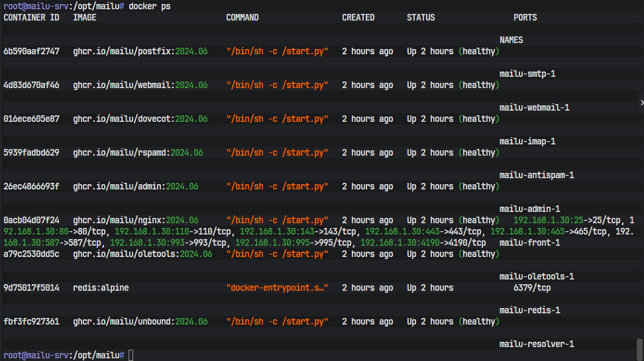Click the terminal vertical scrollbar thumb

pos(639,347)
